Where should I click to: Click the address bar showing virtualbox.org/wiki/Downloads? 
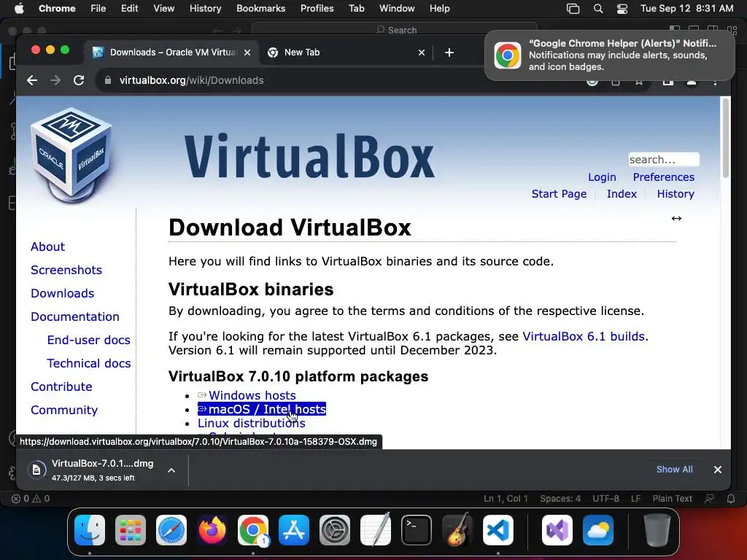(333, 80)
